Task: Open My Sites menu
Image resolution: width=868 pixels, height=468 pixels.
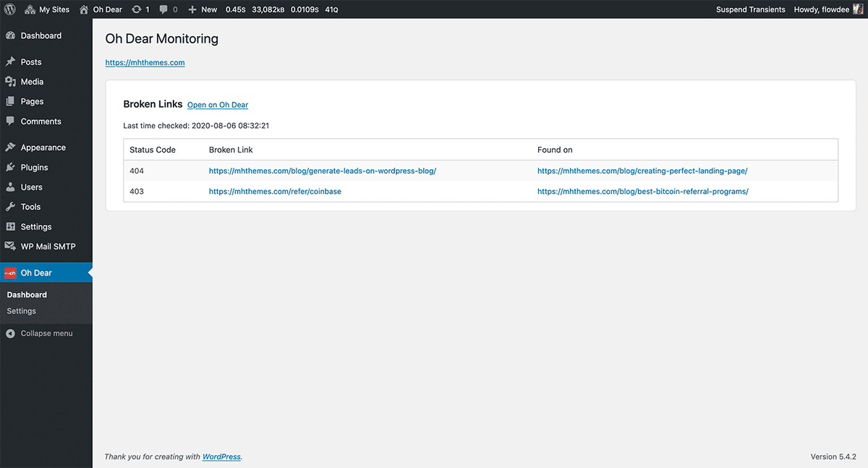Action: 47,9
